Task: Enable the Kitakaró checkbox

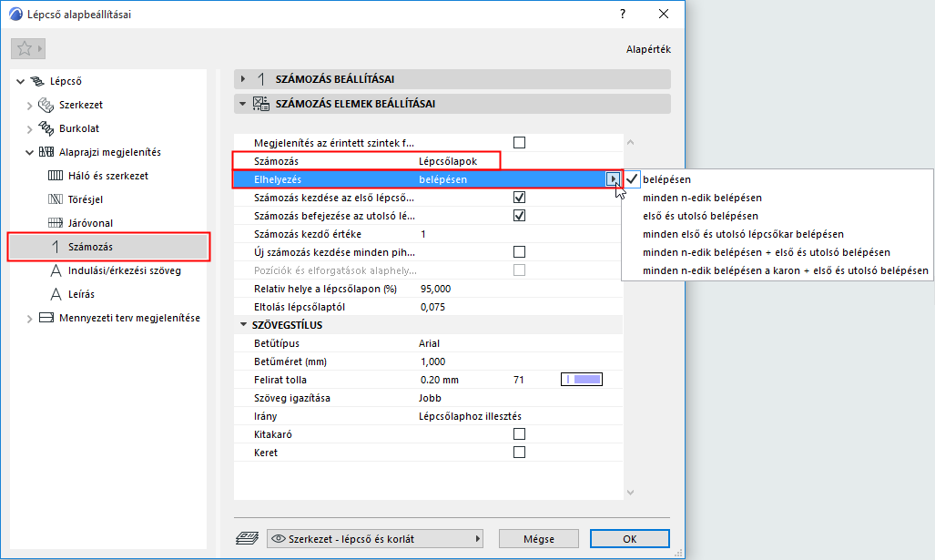Action: tap(519, 434)
